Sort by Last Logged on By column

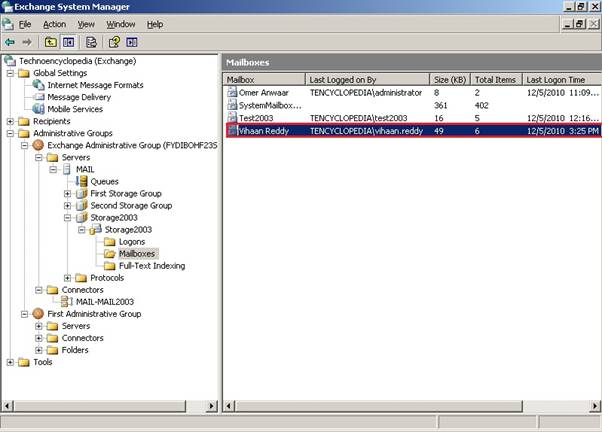(x=366, y=78)
